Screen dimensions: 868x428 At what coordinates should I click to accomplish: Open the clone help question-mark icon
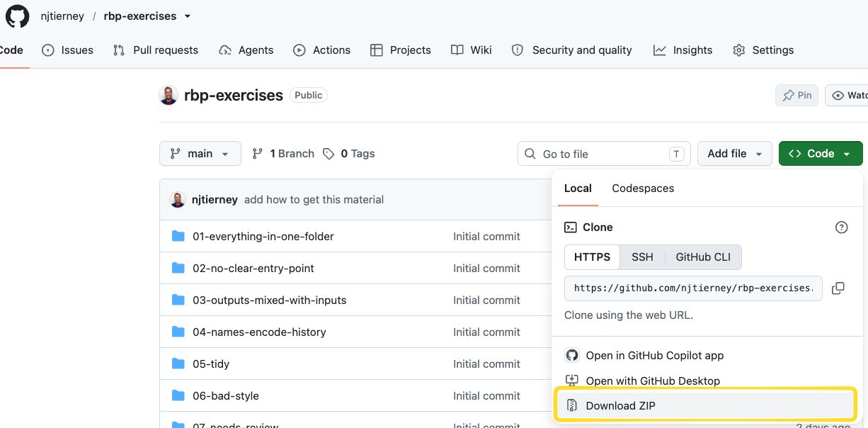(x=841, y=227)
